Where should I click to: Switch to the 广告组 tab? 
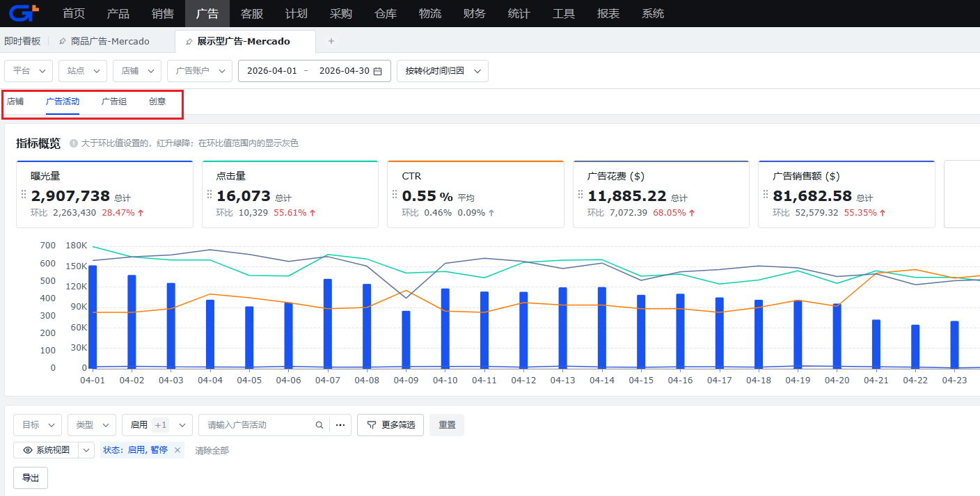114,102
